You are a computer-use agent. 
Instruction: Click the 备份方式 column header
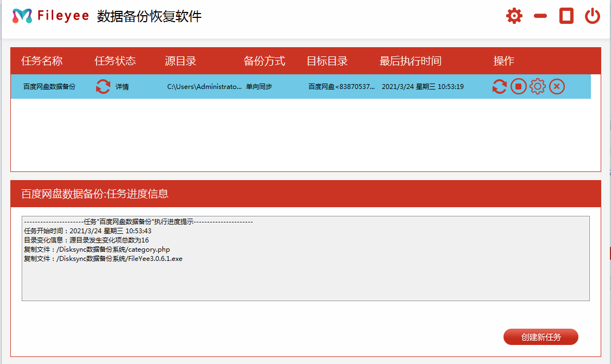click(x=264, y=61)
